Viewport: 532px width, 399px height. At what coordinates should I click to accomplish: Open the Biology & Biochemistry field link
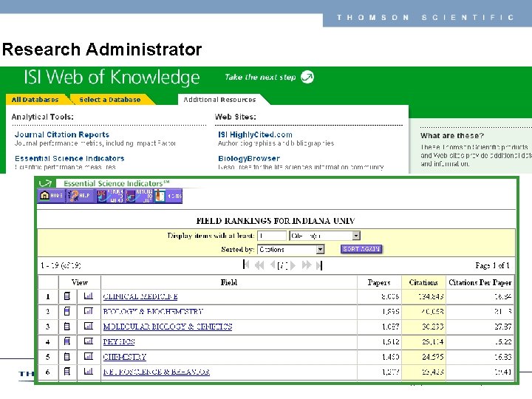[153, 312]
